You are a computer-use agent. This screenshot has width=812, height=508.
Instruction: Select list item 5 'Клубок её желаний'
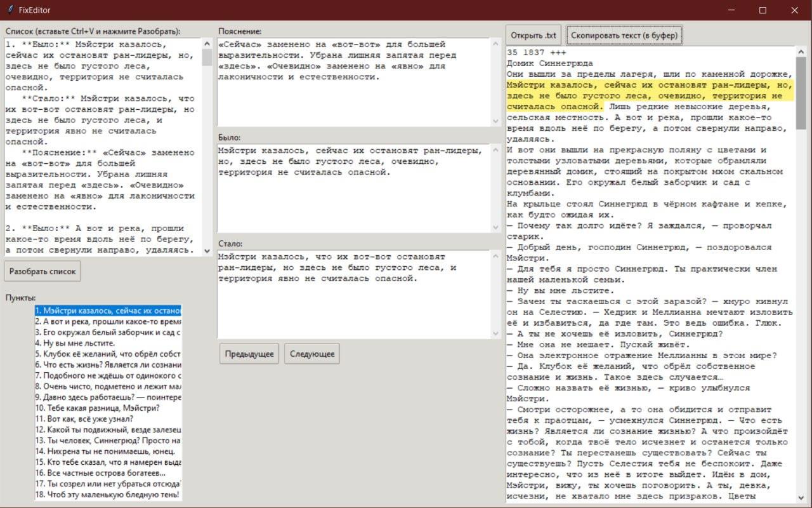108,354
